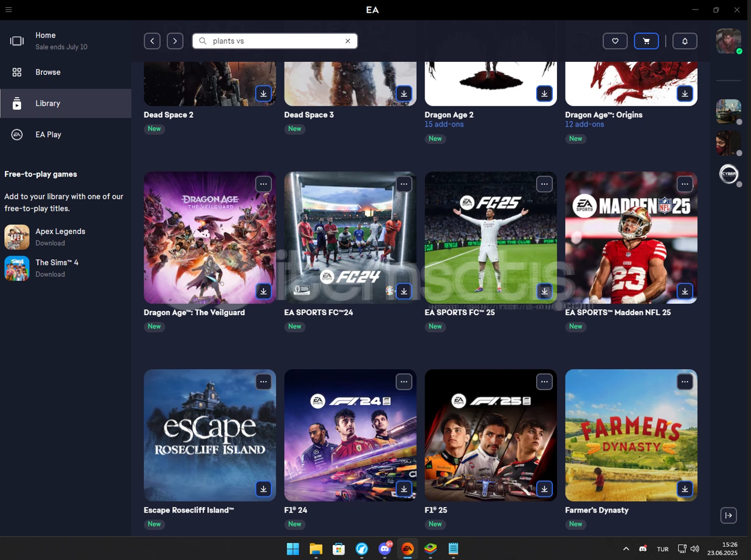
Task: Open Discord from the taskbar
Action: click(385, 549)
